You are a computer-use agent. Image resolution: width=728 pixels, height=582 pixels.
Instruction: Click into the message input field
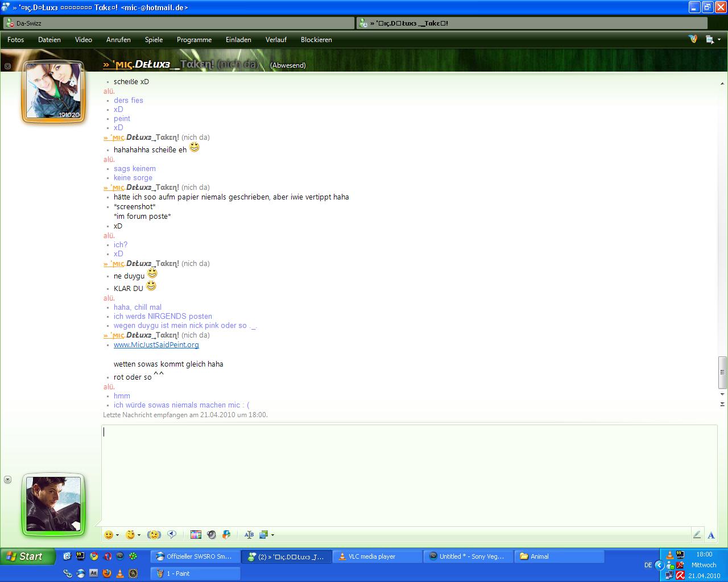(x=398, y=472)
